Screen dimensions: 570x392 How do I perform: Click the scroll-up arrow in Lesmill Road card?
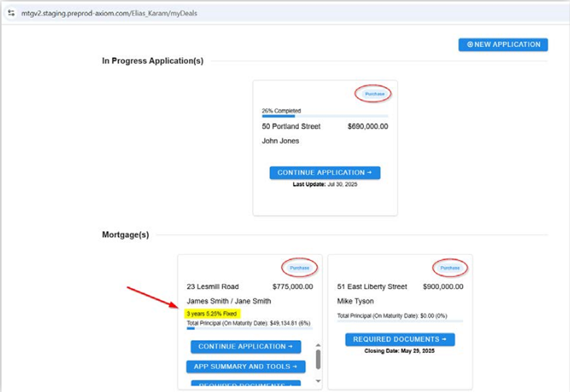tap(318, 345)
